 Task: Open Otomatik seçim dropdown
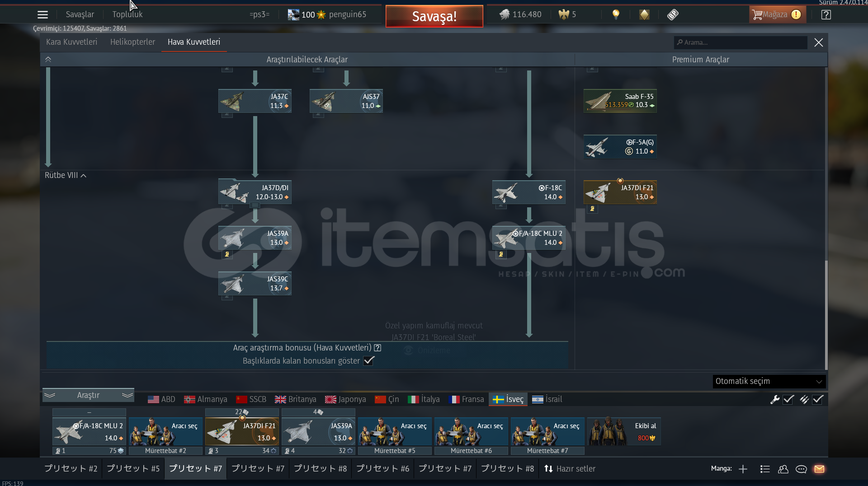[769, 381]
